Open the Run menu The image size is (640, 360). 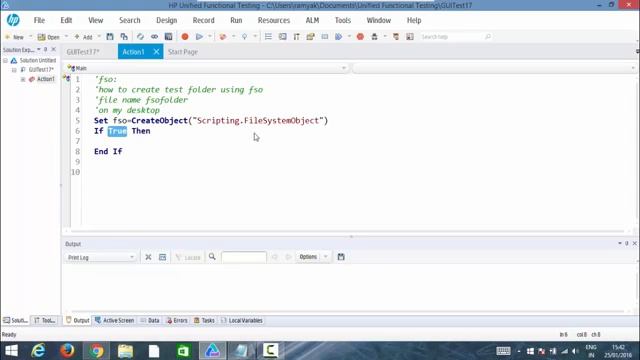point(236,20)
